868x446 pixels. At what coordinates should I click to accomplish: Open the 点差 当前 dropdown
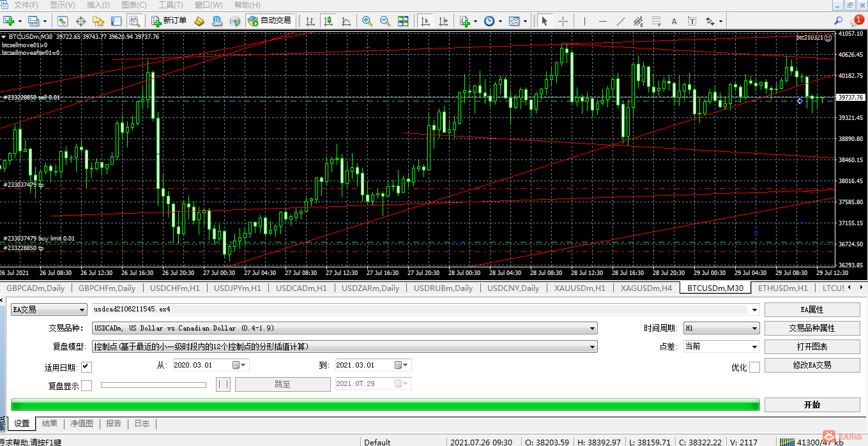[x=721, y=346]
